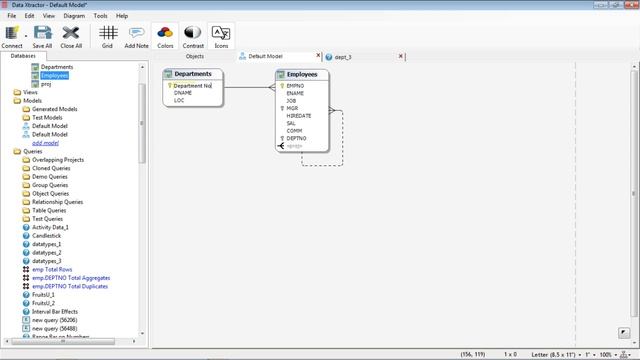
Task: Click the new query (56206) icon
Action: click(26, 320)
